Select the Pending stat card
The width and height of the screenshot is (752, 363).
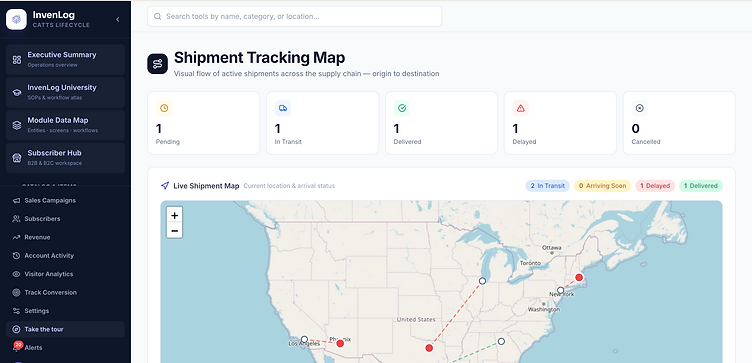203,123
